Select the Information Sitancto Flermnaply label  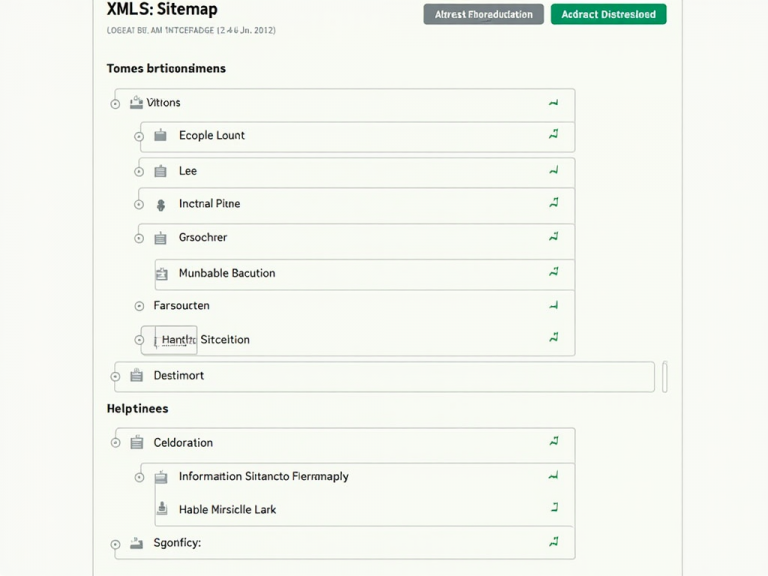coord(264,477)
